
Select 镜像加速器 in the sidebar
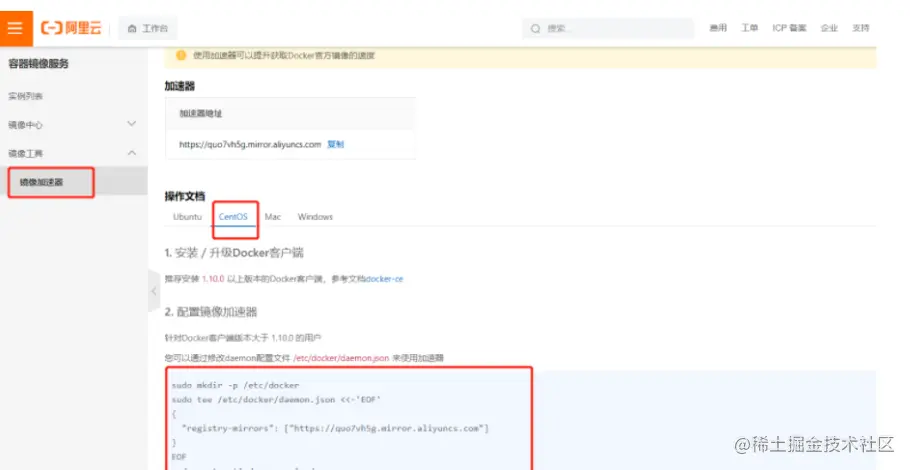[41, 182]
